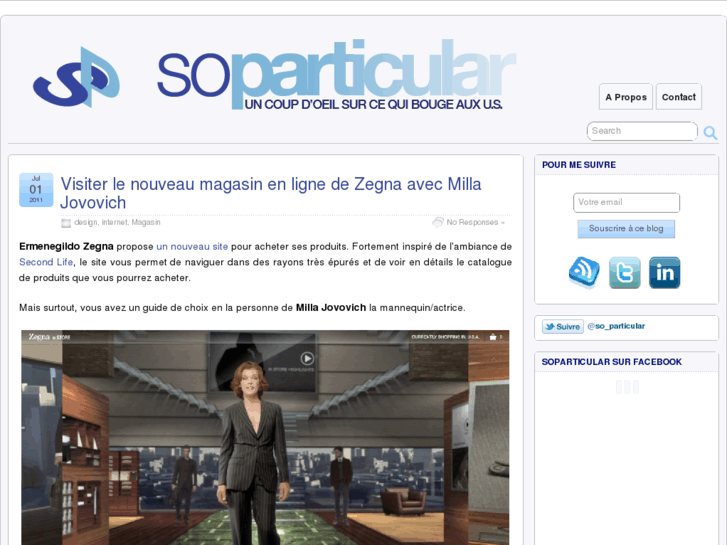
Task: Click the shopping bag icon in Zegna image
Action: click(x=493, y=337)
